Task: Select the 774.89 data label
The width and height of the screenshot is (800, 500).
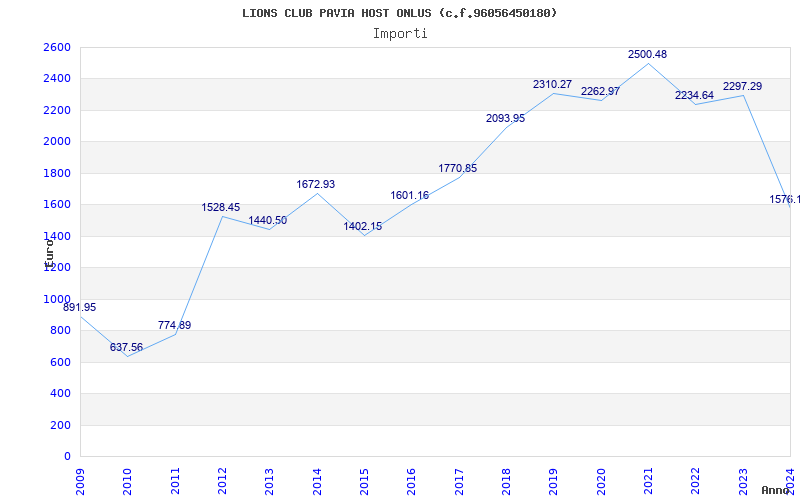Action: click(x=174, y=326)
